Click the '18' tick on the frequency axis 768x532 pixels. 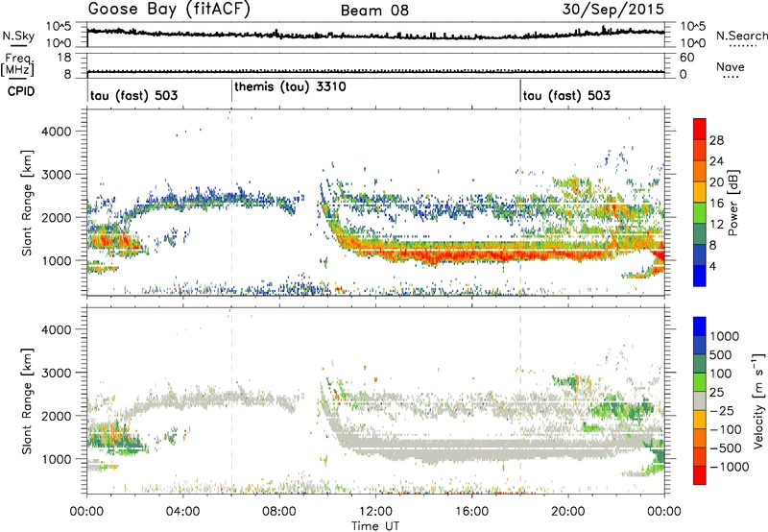click(64, 58)
